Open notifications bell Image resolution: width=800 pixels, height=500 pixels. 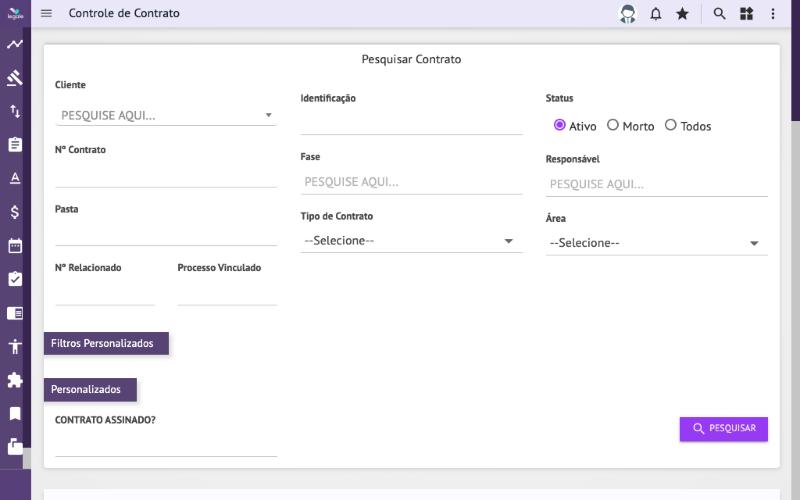[656, 14]
